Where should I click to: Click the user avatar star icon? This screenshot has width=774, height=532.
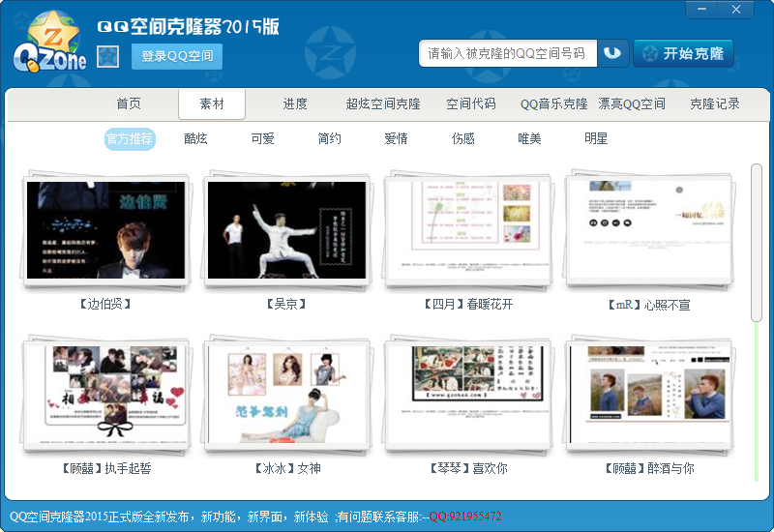click(107, 56)
